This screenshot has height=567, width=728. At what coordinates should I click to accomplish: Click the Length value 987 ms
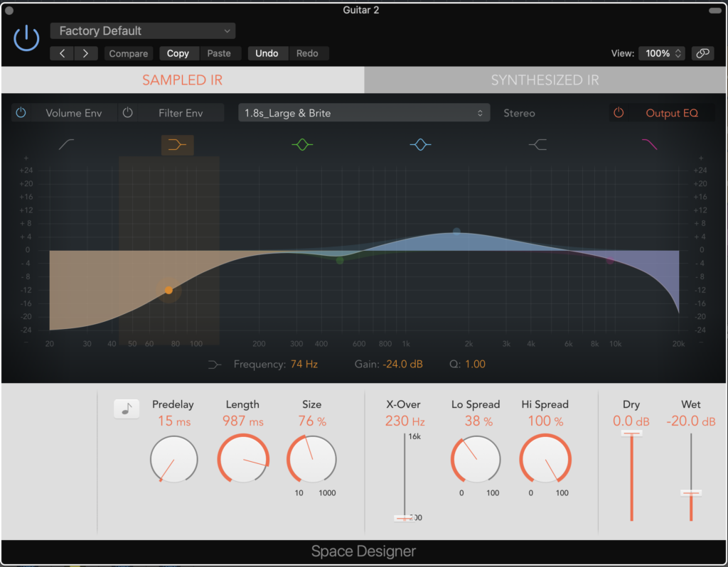pyautogui.click(x=243, y=421)
